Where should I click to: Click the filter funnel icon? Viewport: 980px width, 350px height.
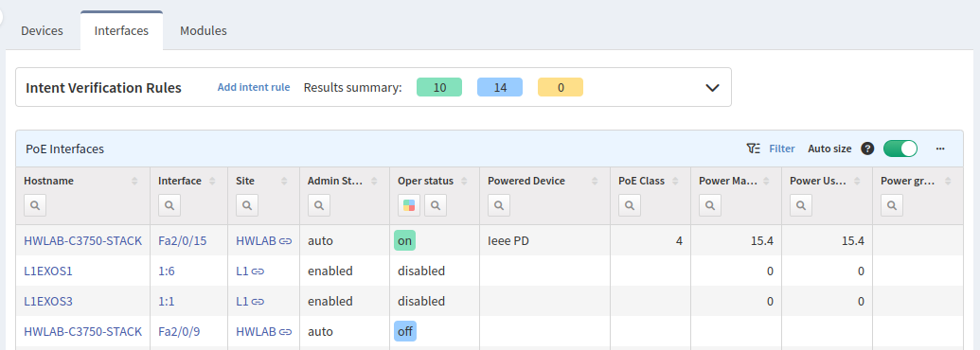point(753,149)
